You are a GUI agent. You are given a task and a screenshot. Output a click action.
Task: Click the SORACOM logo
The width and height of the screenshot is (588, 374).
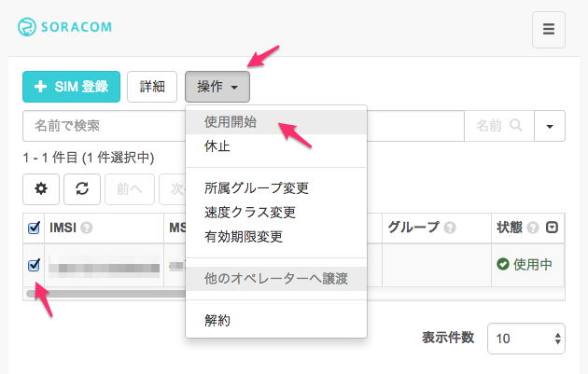pos(65,26)
